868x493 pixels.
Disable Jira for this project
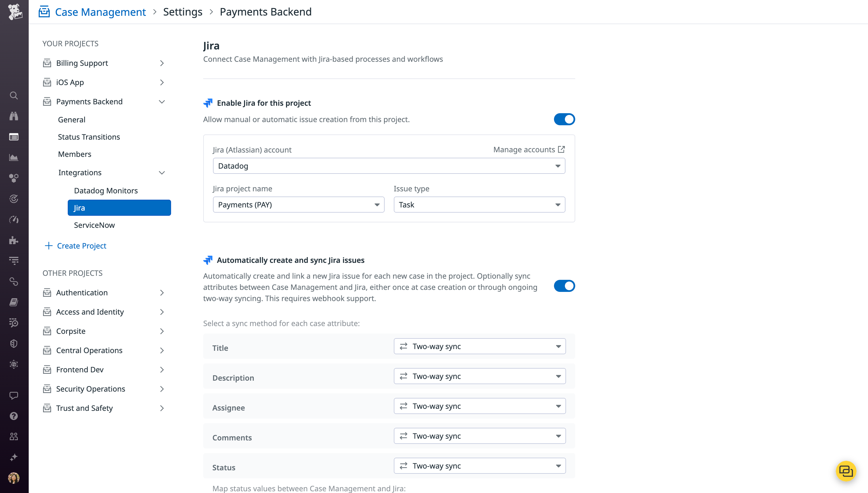point(564,119)
